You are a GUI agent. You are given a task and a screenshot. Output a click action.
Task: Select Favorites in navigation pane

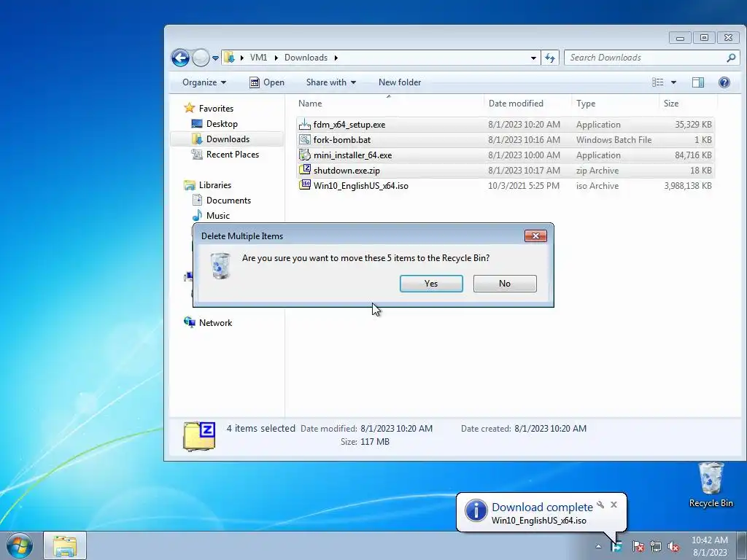pos(216,109)
